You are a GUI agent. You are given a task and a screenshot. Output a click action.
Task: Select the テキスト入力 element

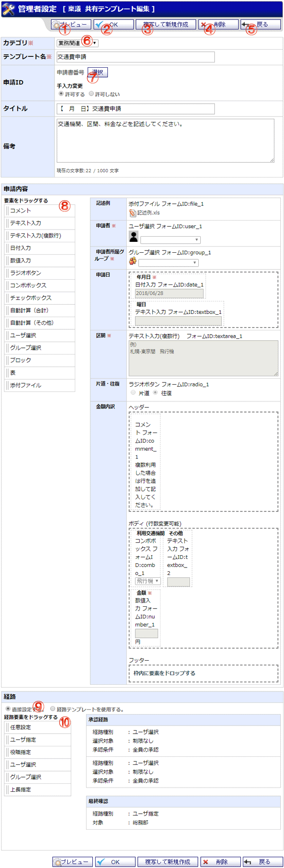click(x=40, y=223)
